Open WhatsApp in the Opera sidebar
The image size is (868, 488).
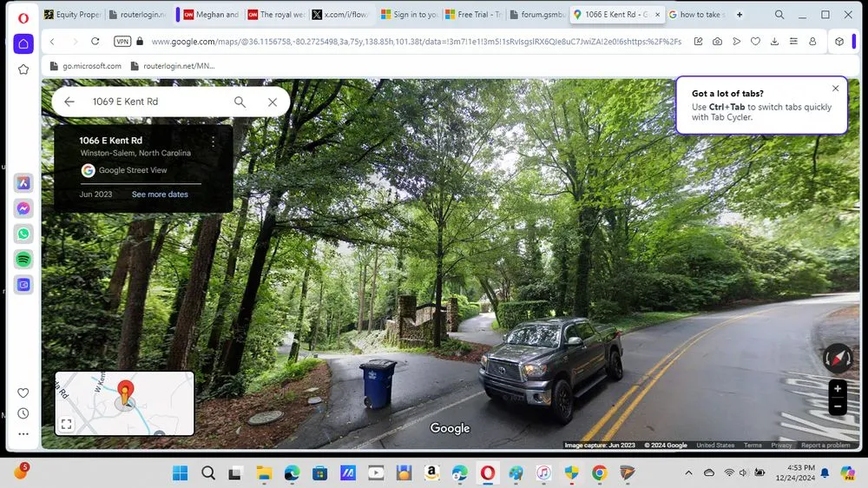23,234
